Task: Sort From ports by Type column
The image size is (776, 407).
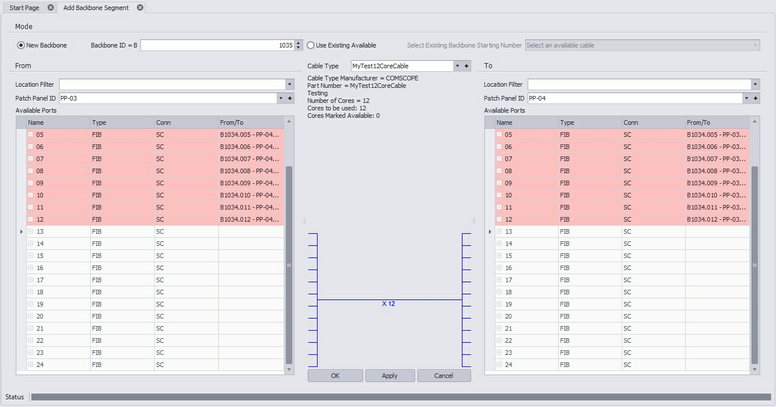Action: [122, 122]
